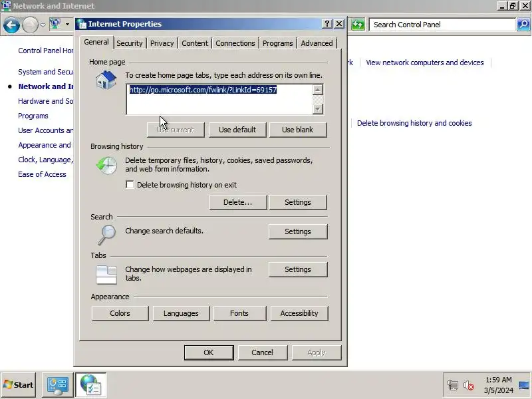Enable Delete browsing history on exit

(x=130, y=185)
